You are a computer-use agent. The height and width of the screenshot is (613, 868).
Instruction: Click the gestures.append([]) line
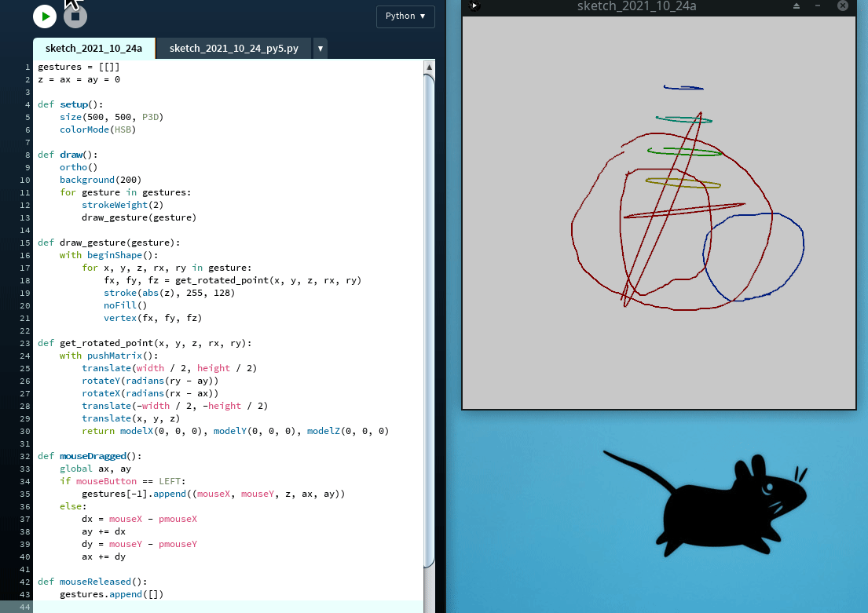(x=111, y=594)
